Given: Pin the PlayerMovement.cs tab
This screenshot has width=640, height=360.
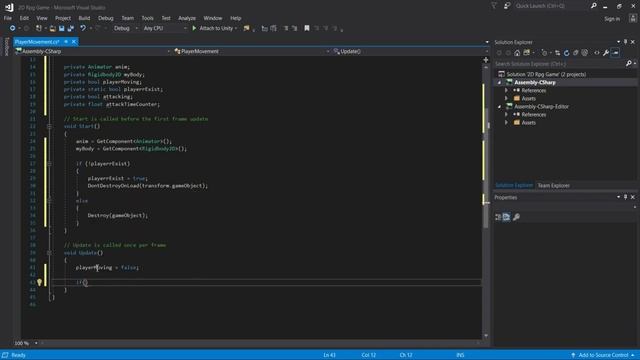Looking at the screenshot, I should 66,42.
